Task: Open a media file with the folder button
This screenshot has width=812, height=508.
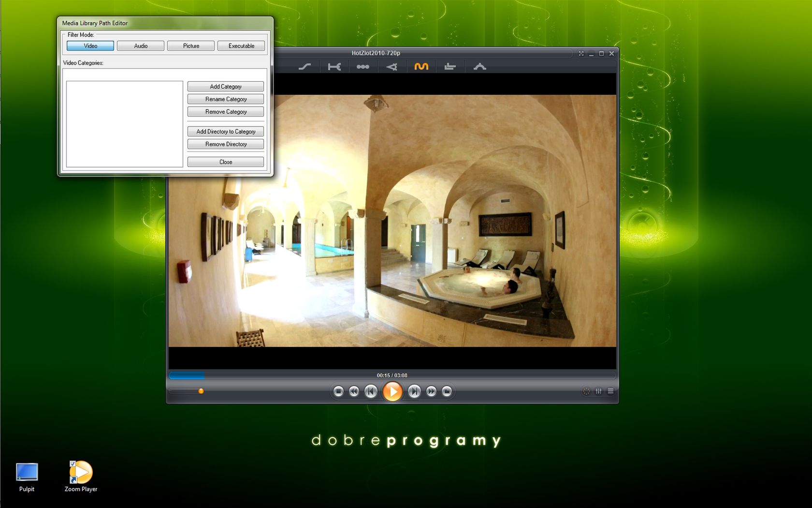Action: [x=447, y=391]
